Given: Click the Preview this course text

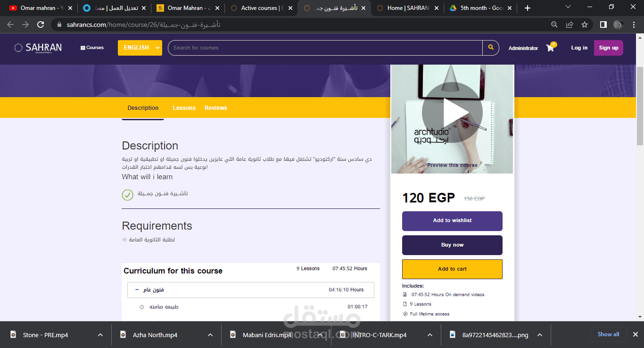Looking at the screenshot, I should point(452,165).
